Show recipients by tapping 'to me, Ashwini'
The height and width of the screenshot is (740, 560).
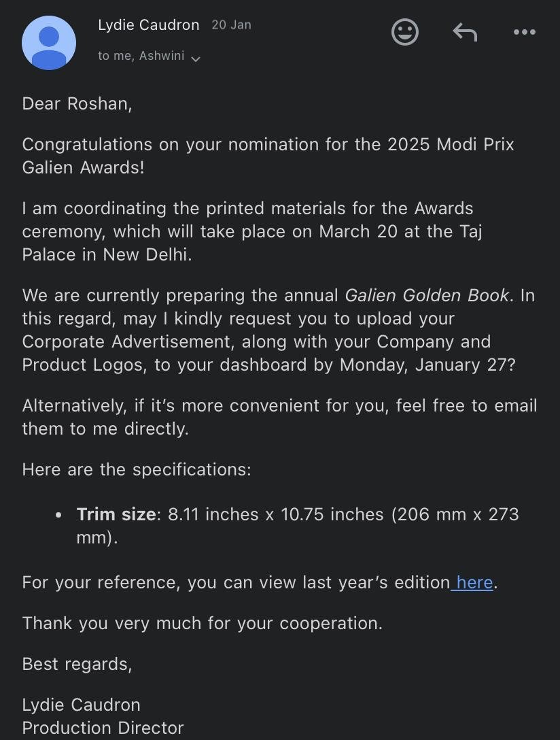(141, 56)
